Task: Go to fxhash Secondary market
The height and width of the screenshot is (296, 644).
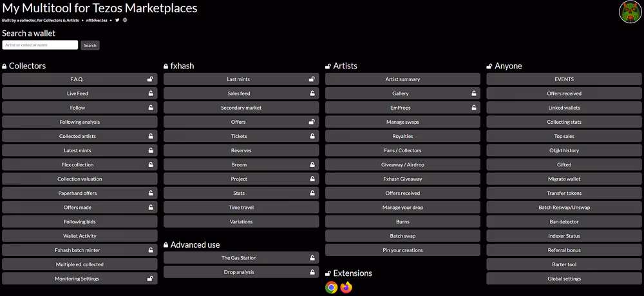Action: (241, 108)
